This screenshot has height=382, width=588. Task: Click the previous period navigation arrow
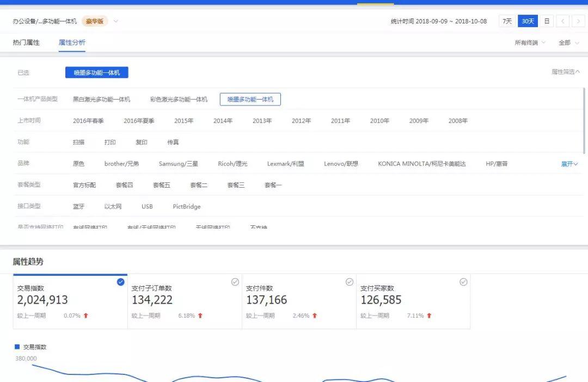pos(563,21)
